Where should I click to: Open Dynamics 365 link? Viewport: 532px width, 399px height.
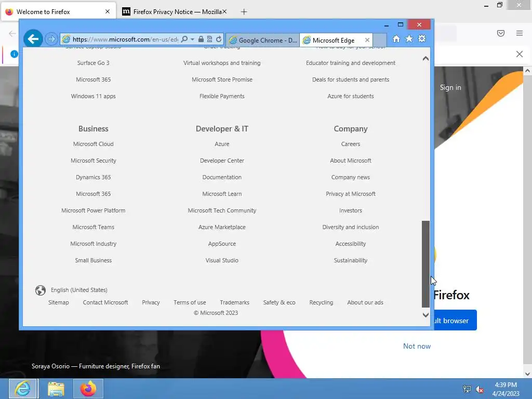coord(94,177)
